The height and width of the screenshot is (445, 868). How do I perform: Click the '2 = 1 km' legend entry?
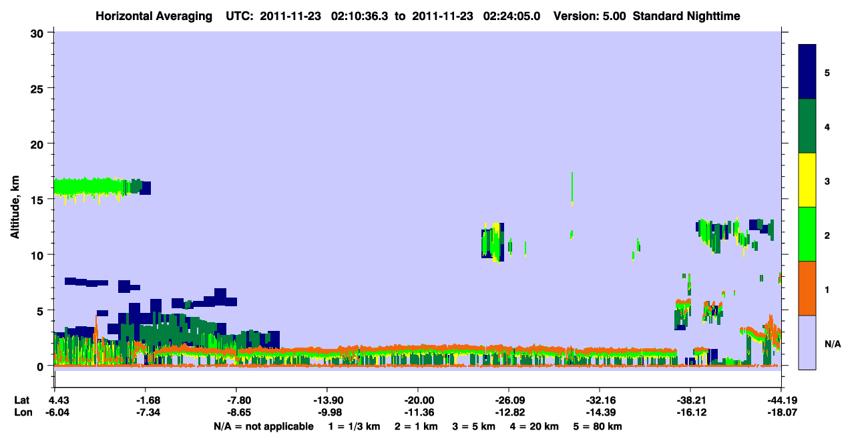[417, 426]
